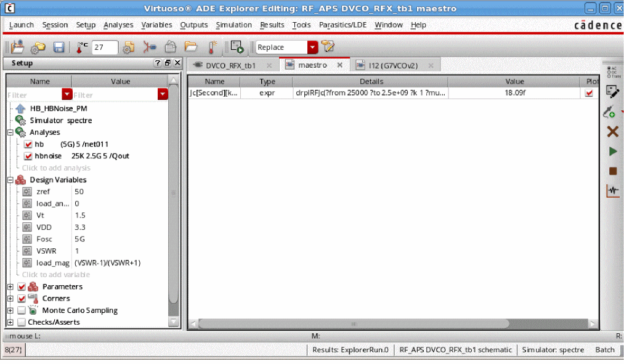Screen dimensions: 624x364
Task: Click the HB_HBNoise_PM up-arrow icon
Action: click(20, 108)
